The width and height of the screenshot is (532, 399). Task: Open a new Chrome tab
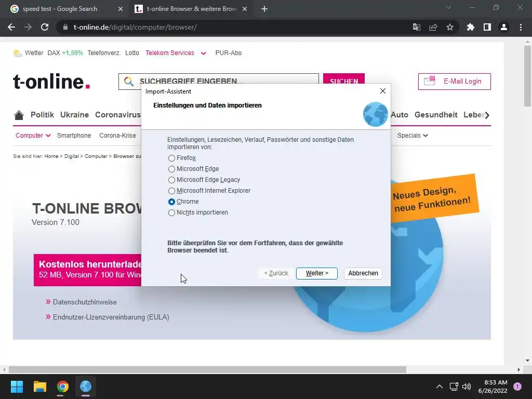[264, 9]
